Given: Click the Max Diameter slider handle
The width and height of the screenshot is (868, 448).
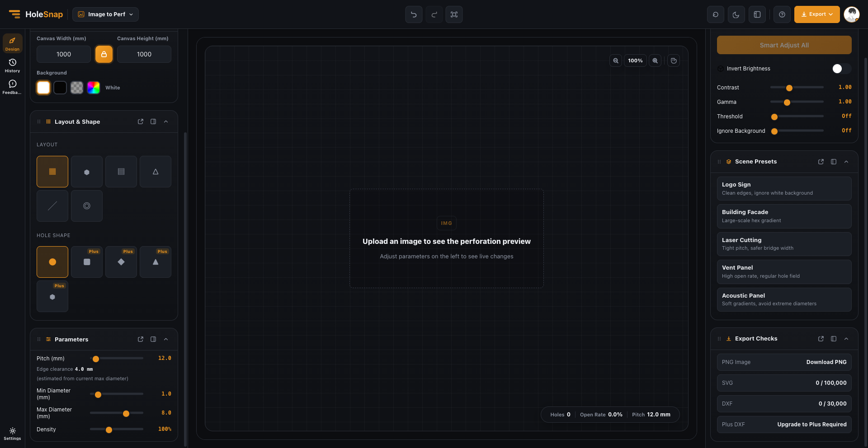Looking at the screenshot, I should pos(126,413).
